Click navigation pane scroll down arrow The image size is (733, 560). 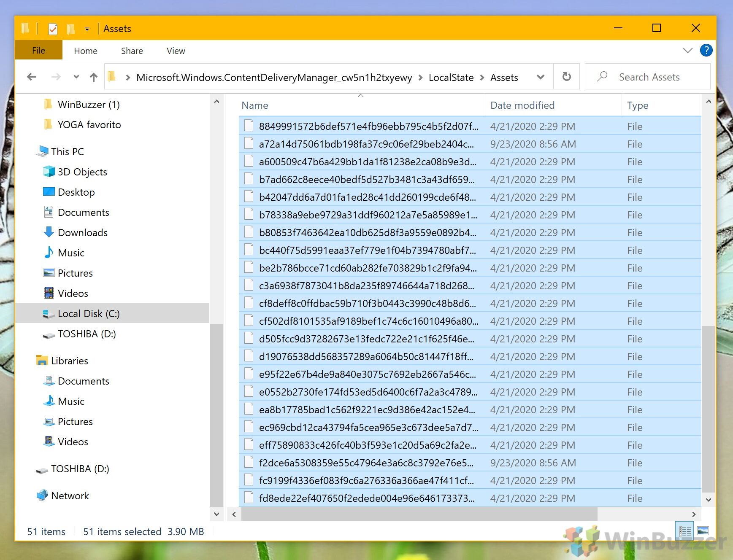click(x=216, y=514)
